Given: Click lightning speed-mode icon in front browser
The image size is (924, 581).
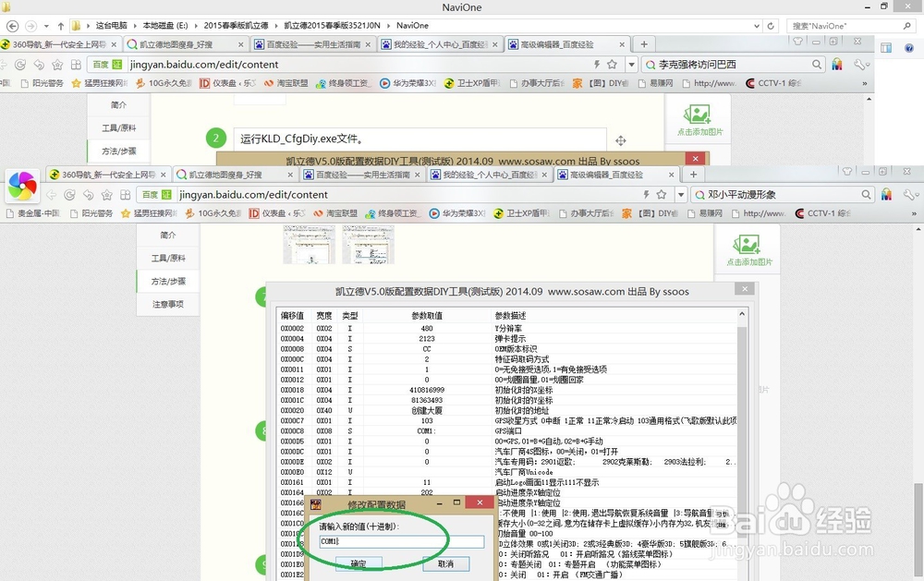Looking at the screenshot, I should click(647, 195).
